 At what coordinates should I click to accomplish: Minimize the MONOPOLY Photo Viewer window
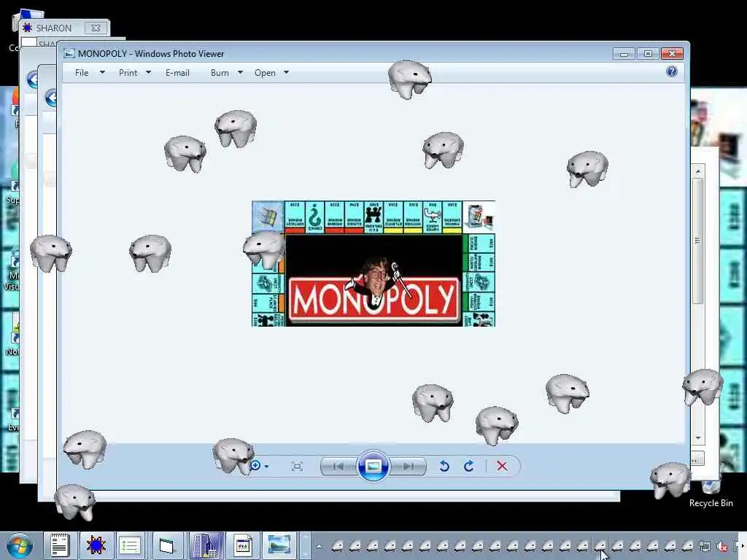(624, 53)
